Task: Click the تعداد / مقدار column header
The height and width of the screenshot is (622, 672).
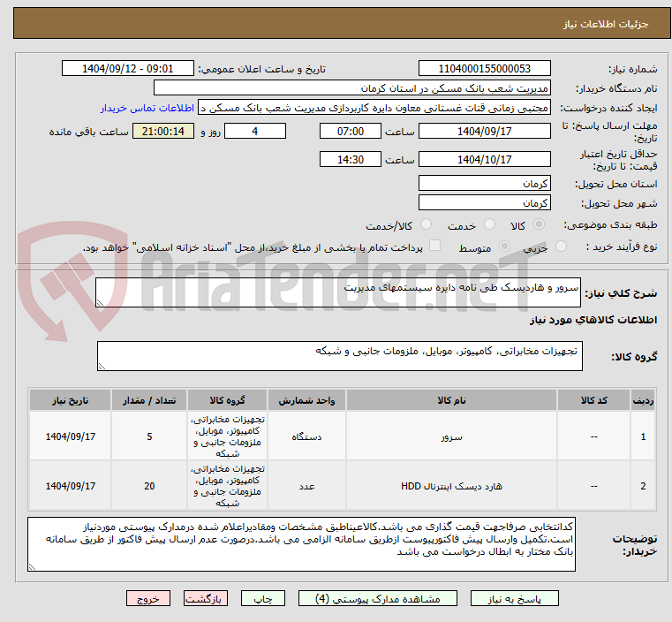Action: (149, 400)
